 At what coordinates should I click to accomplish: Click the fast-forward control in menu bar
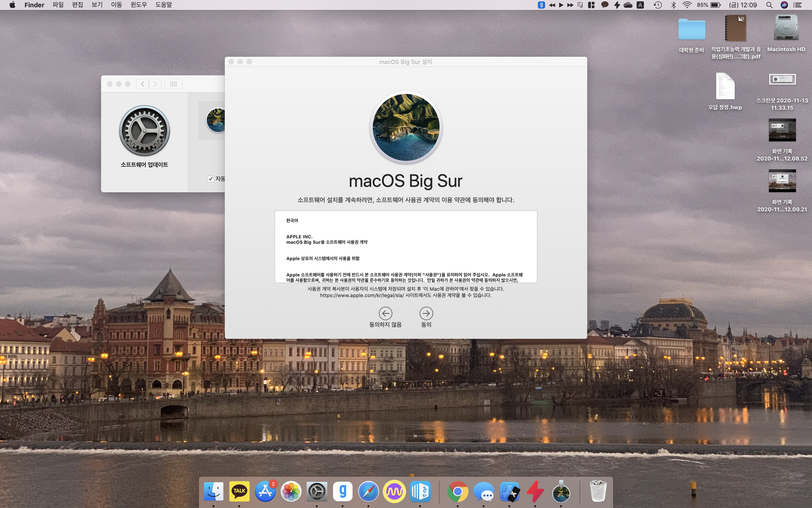coord(570,5)
